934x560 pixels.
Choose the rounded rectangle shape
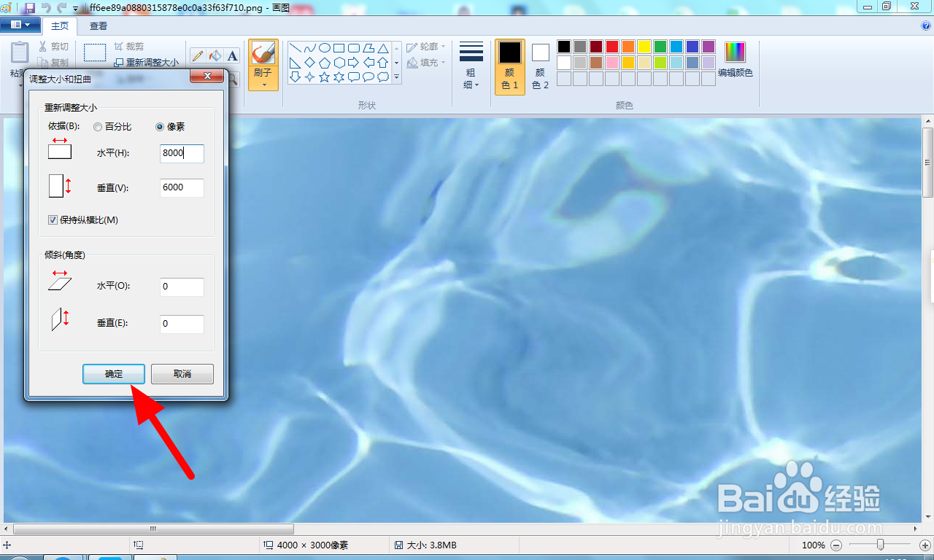[354, 48]
